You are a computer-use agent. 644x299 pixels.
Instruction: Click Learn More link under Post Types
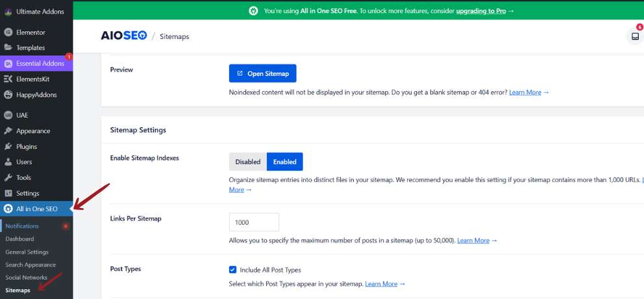tap(381, 284)
